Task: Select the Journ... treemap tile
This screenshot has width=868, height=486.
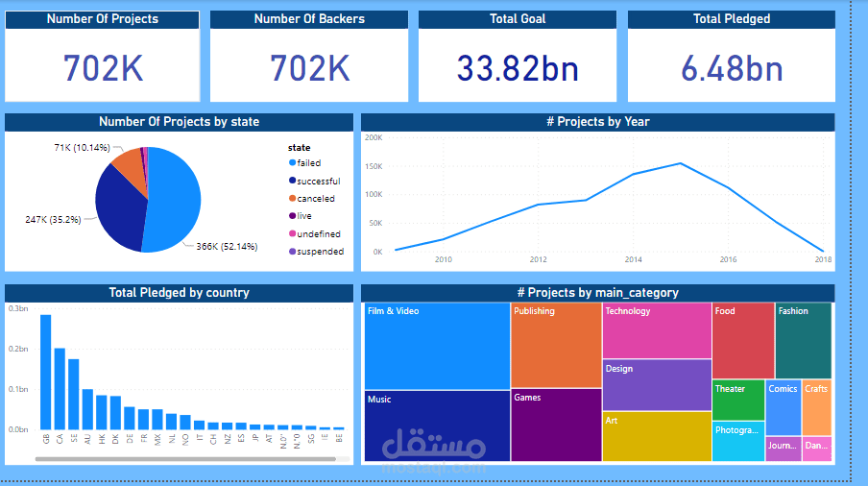Action: [784, 449]
